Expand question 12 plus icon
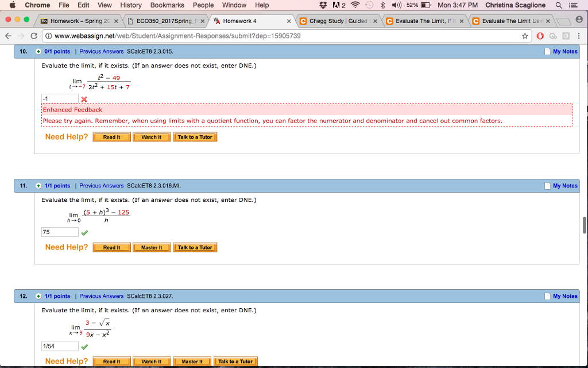 coord(38,296)
